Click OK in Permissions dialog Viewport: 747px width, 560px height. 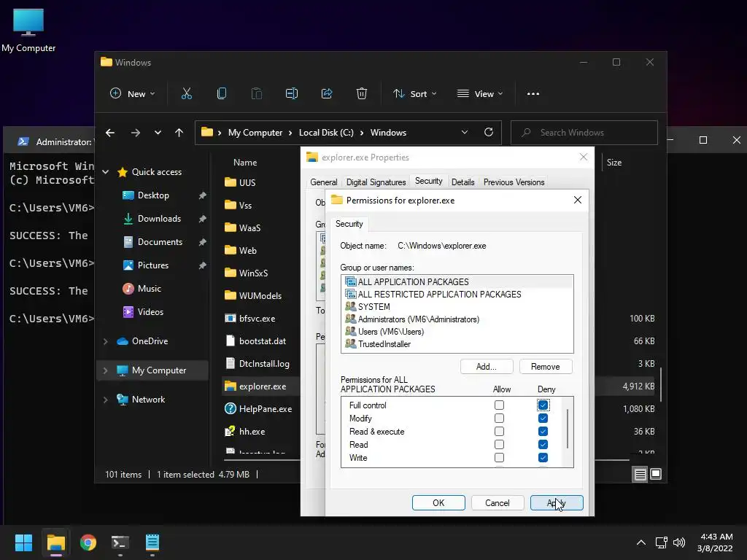(438, 503)
